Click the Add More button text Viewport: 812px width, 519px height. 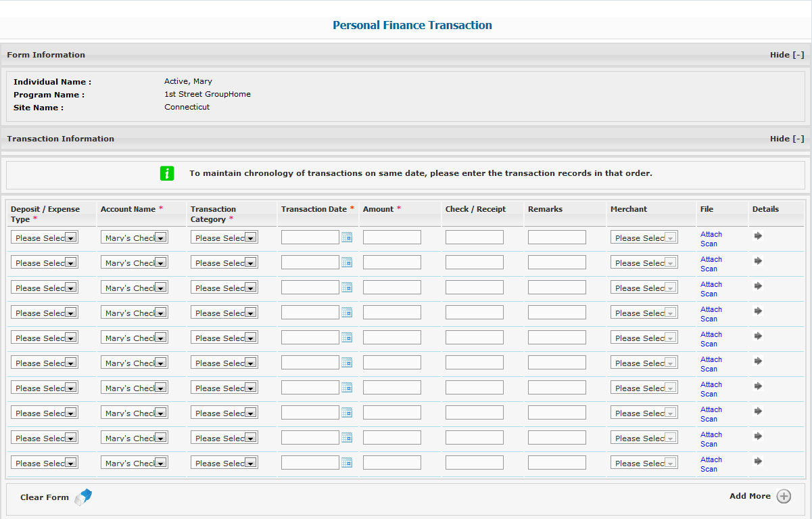(750, 496)
